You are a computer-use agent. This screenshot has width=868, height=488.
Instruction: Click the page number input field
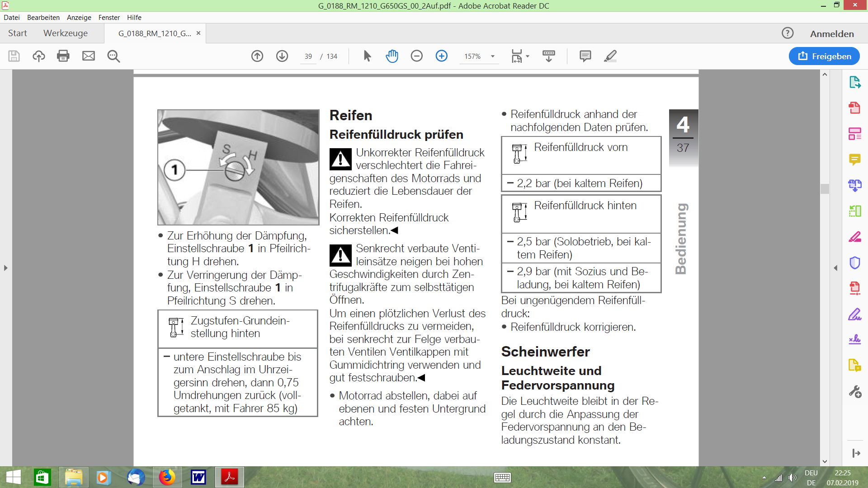click(x=308, y=56)
